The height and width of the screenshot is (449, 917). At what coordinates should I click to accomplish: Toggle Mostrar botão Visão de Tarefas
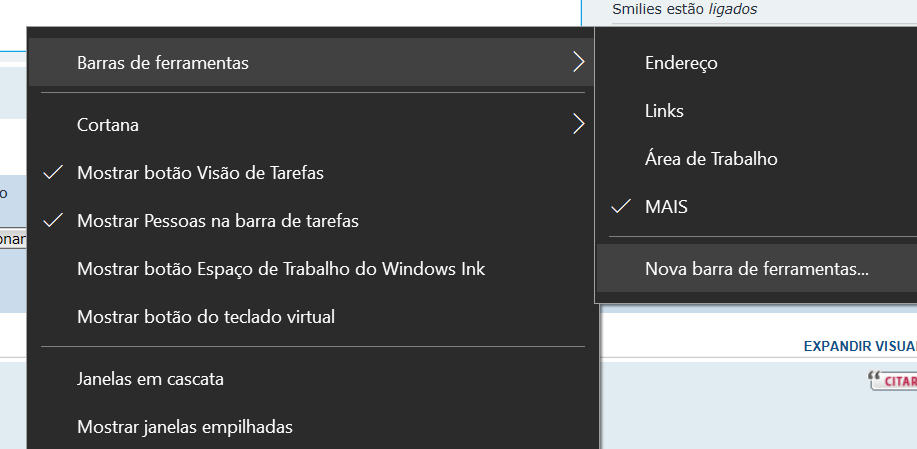coord(200,173)
